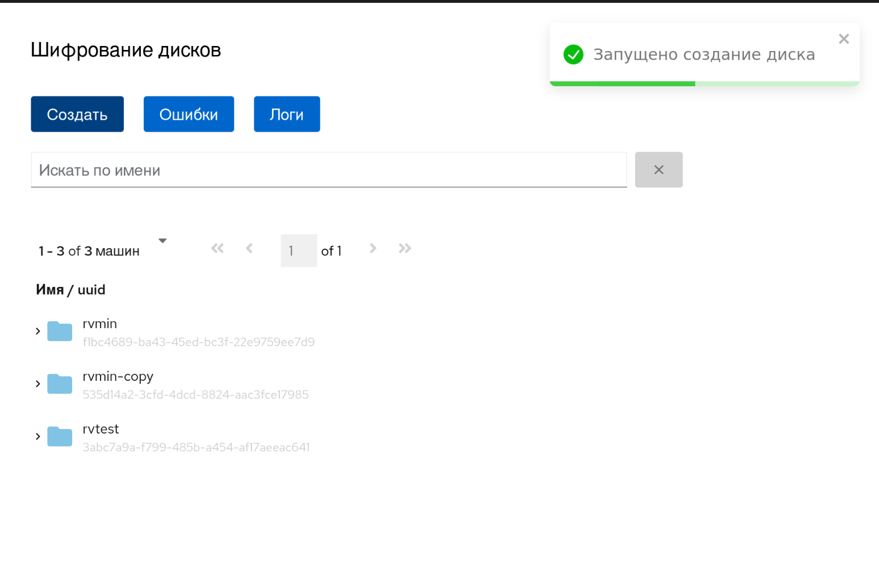The image size is (879, 588).
Task: Jump to the last page
Action: tap(405, 249)
